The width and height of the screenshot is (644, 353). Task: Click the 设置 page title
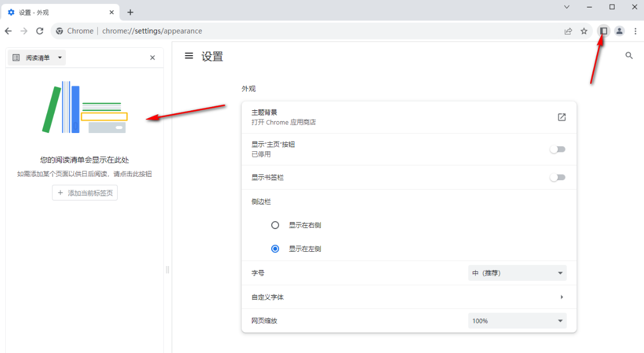(212, 56)
